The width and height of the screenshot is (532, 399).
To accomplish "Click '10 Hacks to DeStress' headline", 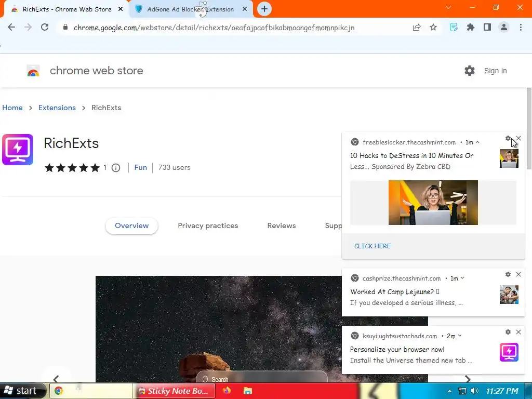I will tap(412, 156).
